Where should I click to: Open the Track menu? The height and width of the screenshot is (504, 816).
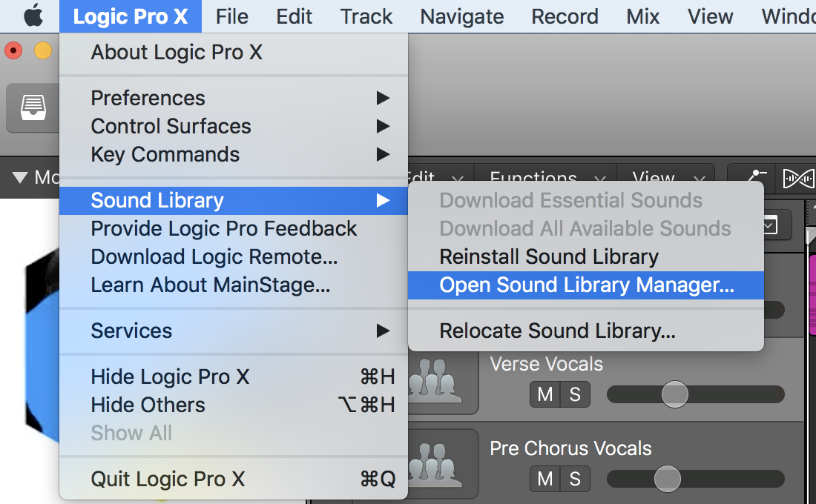point(366,16)
